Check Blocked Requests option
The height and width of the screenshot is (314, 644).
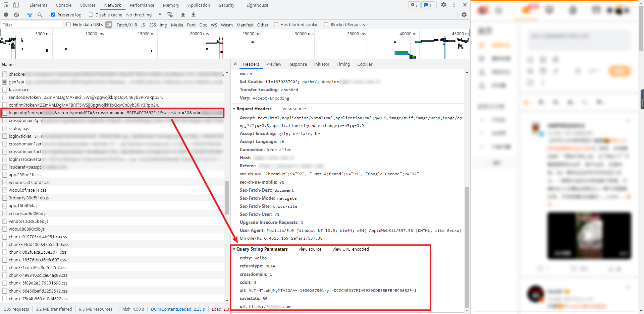(x=326, y=24)
